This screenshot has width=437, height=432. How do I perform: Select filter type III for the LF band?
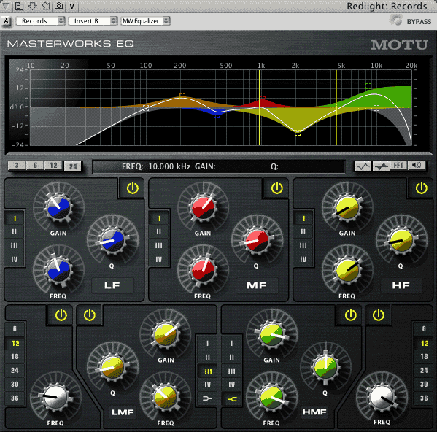[x=15, y=246]
